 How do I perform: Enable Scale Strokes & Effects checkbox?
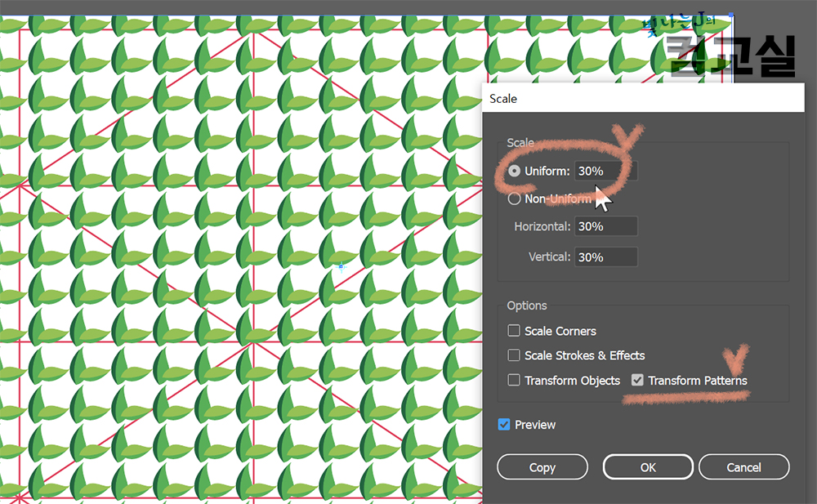[514, 355]
